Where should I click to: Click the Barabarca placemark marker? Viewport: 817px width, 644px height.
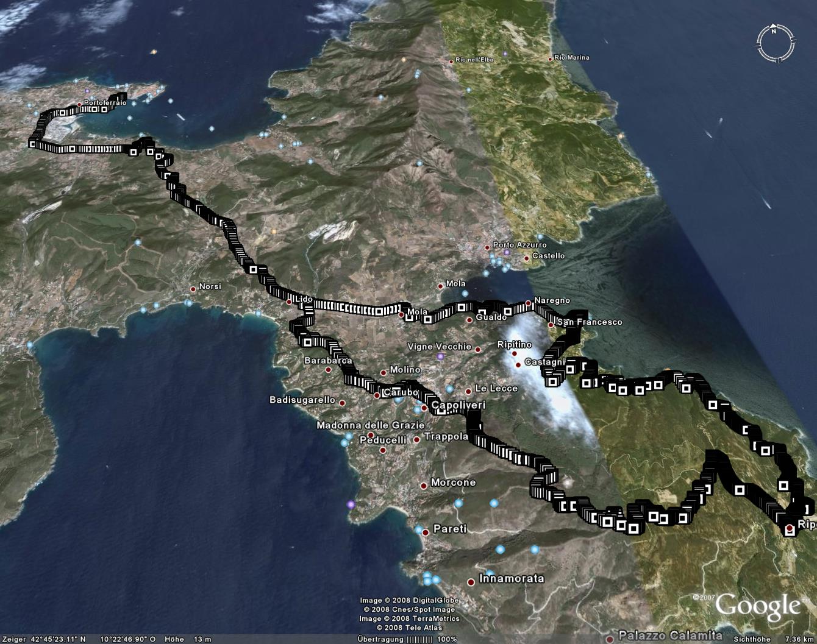[328, 369]
